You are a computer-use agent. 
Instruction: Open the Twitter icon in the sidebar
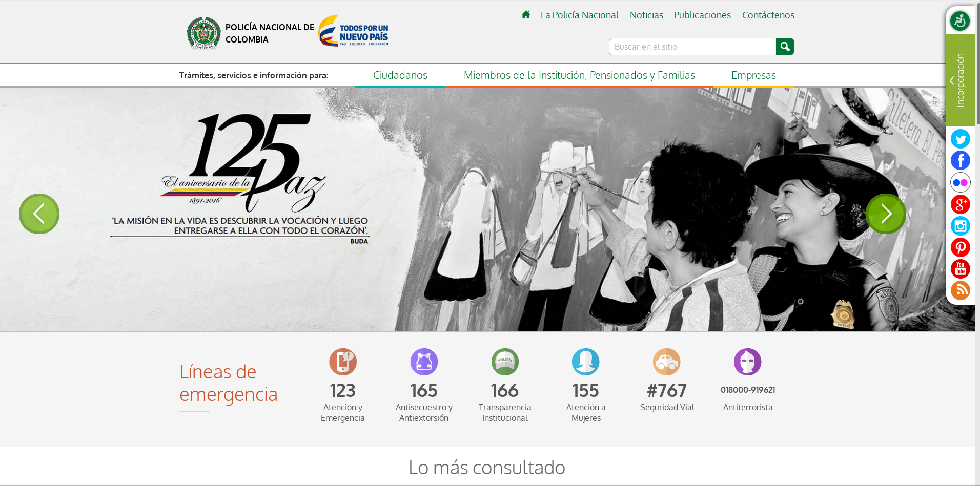point(961,138)
